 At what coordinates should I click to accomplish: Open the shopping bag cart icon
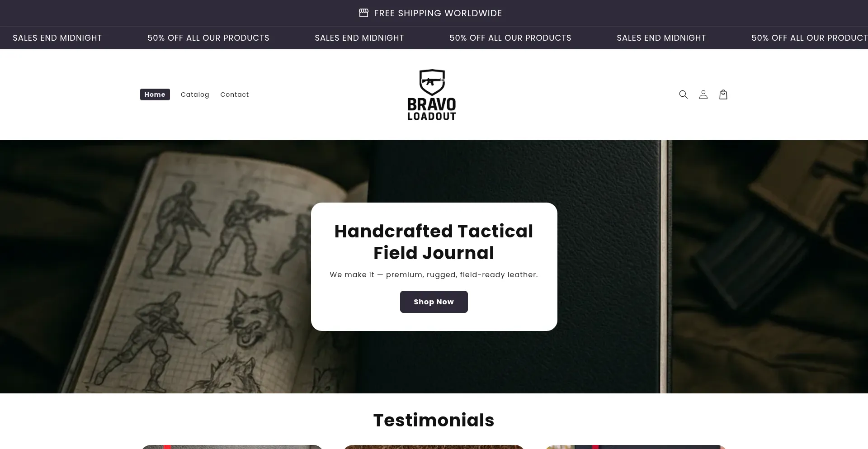723,95
